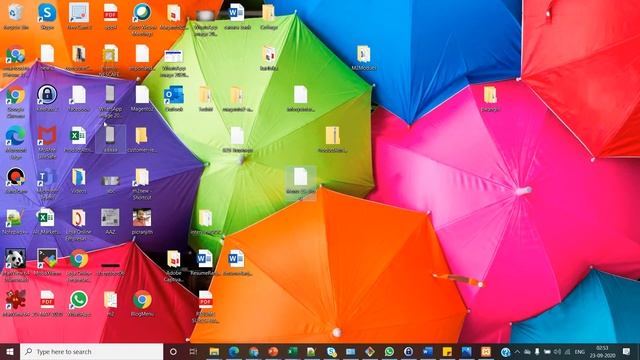Viewport: 640px width, 360px height.
Task: Select the Microsoft Teams desktop shortcut
Action: tap(47, 183)
